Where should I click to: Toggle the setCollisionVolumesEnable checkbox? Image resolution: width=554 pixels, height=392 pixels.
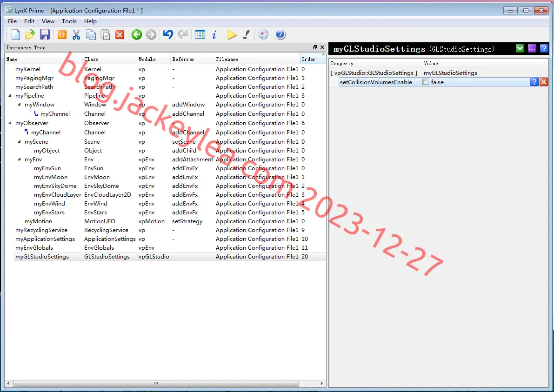(x=426, y=82)
